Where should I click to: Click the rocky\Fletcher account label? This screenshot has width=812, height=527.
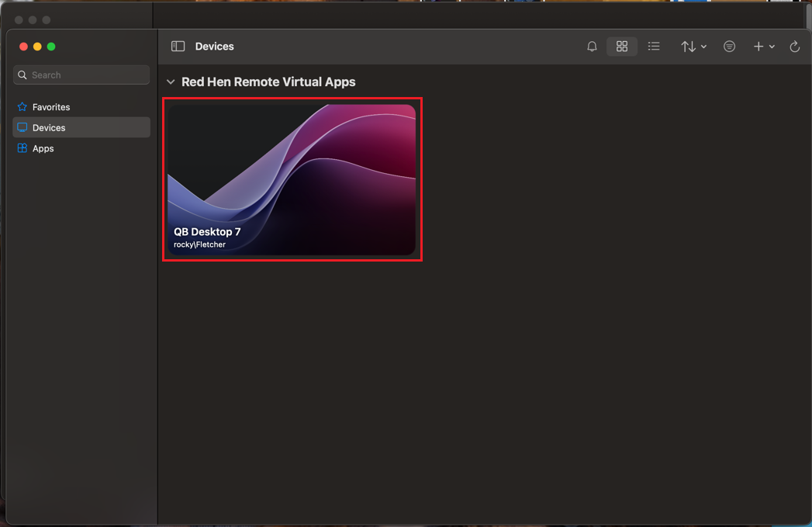point(199,244)
